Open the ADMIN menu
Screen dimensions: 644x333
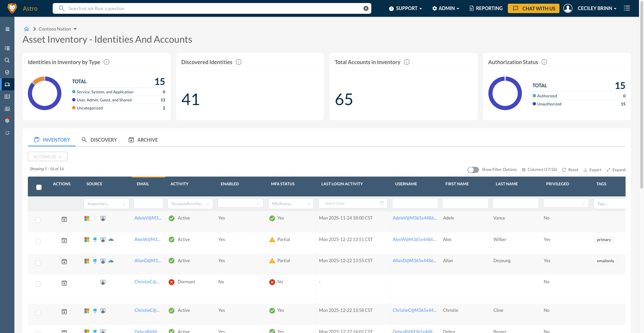445,8
